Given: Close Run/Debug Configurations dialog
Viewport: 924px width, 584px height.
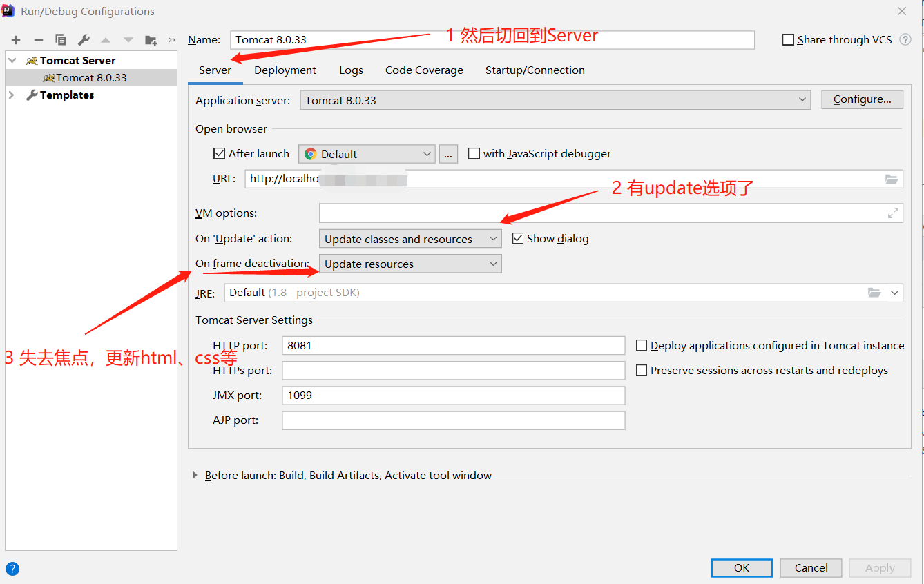Looking at the screenshot, I should pos(902,11).
